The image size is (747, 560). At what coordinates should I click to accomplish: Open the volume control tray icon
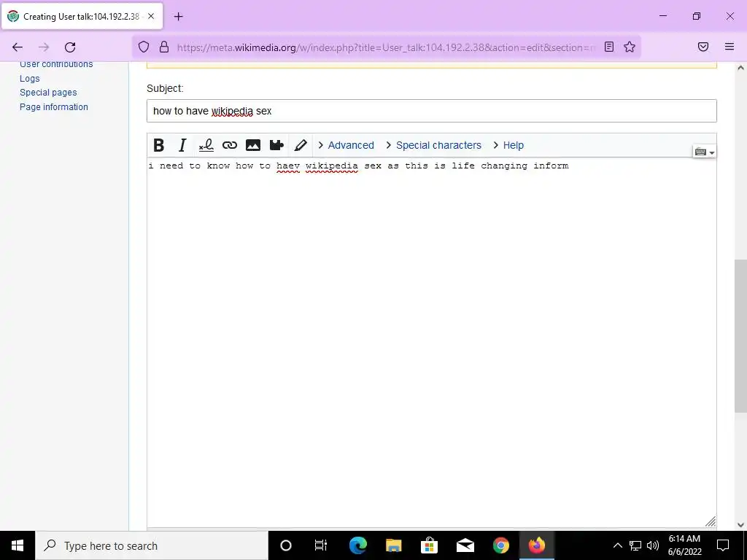[653, 545]
